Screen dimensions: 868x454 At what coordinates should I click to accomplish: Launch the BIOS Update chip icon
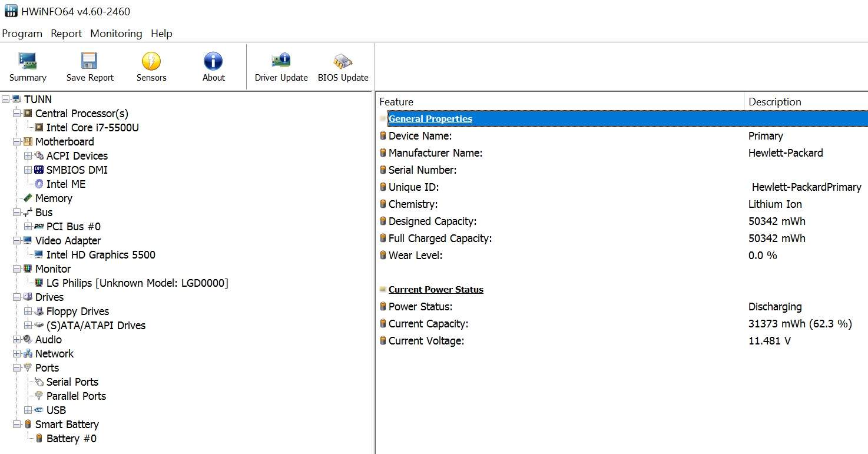pos(343,61)
